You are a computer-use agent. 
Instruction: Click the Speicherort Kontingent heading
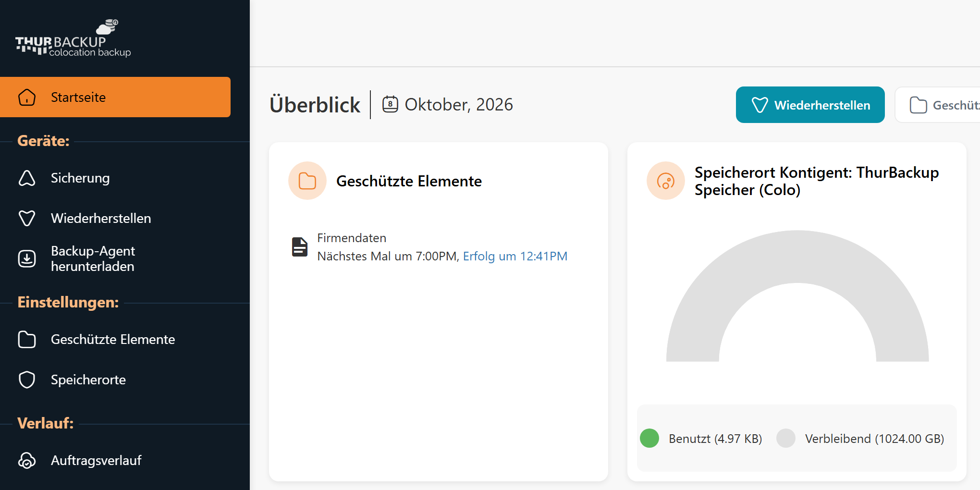coord(817,181)
